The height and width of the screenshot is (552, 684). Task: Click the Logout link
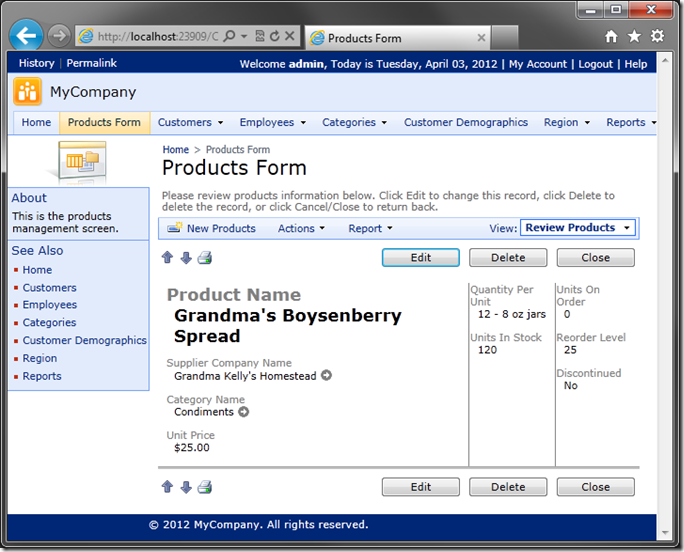click(595, 64)
